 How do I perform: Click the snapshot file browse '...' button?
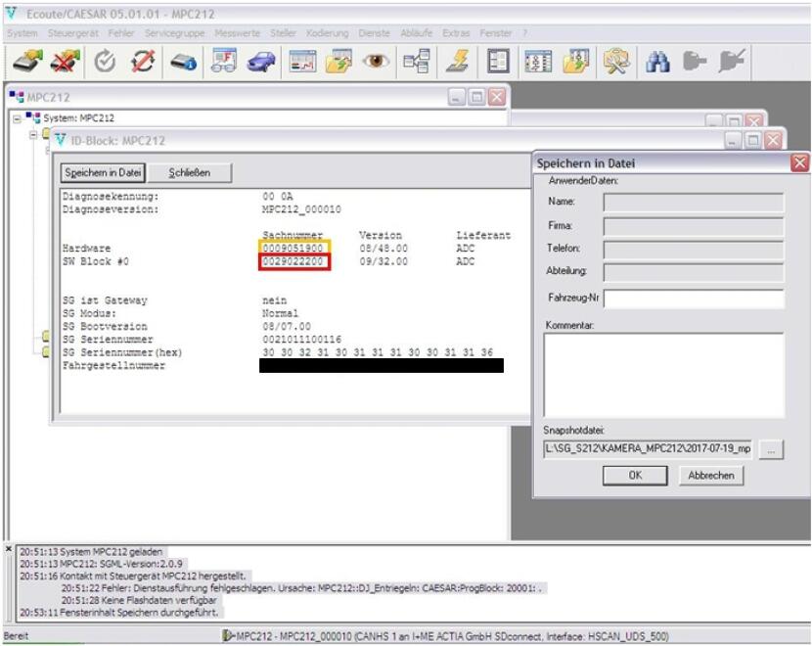(x=771, y=449)
